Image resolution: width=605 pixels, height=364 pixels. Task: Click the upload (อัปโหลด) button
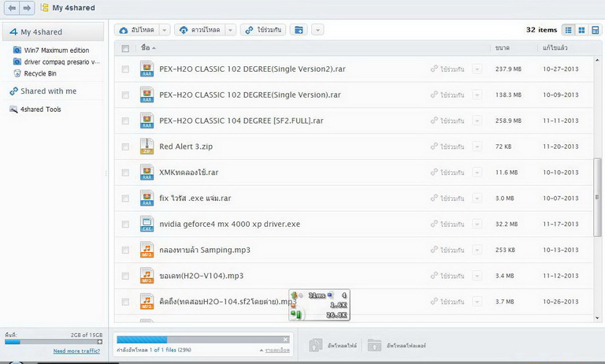click(137, 30)
